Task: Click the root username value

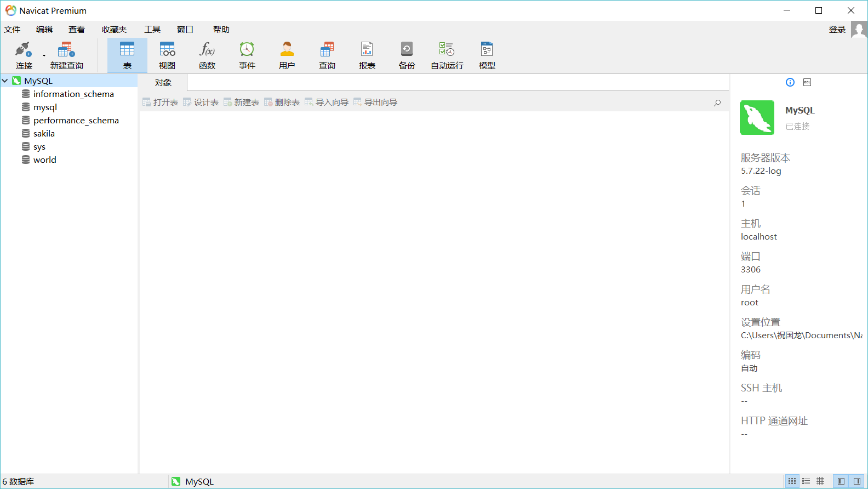Action: [750, 302]
